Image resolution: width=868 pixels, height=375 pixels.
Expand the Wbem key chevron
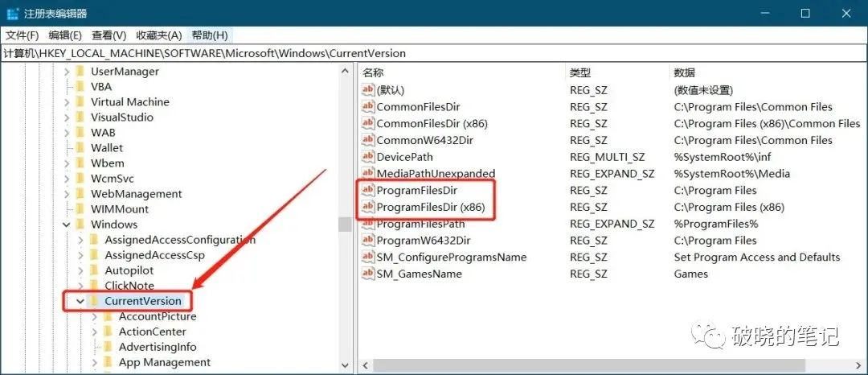[67, 163]
